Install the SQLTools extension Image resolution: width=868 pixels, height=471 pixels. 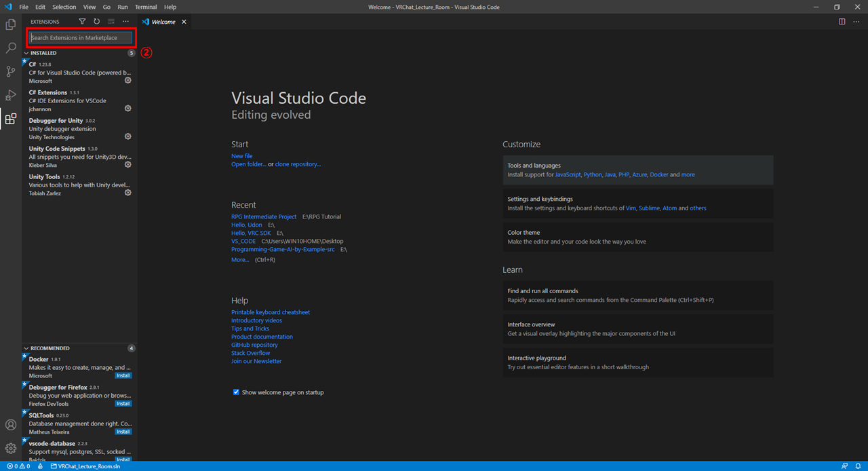123,432
